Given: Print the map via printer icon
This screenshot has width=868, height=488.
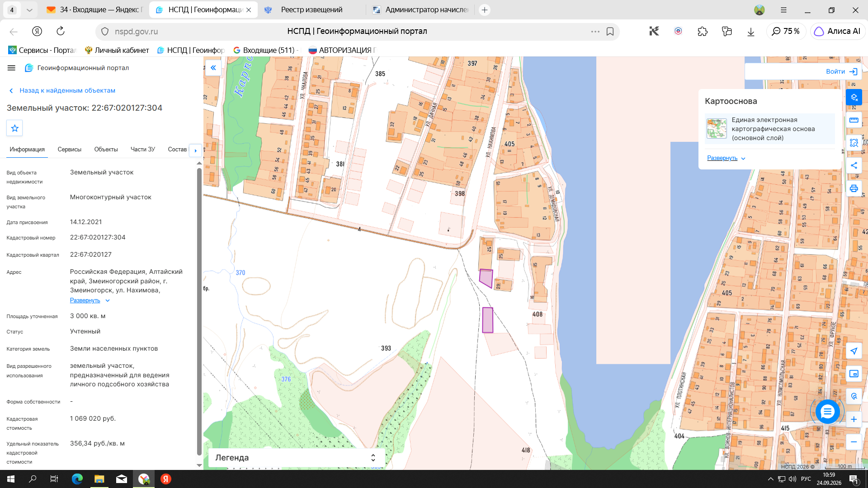Looking at the screenshot, I should (854, 188).
